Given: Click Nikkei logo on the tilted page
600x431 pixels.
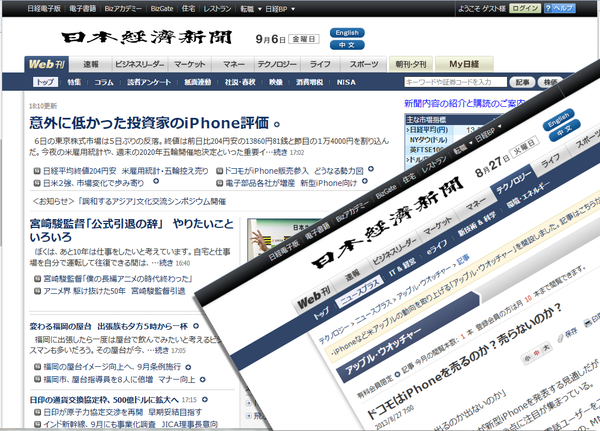Looking at the screenshot, I should (x=386, y=222).
